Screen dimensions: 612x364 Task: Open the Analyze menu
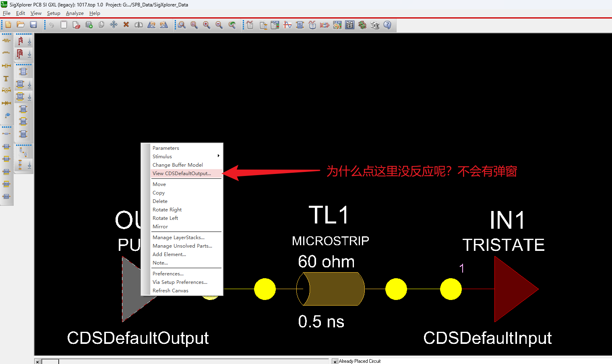(74, 13)
